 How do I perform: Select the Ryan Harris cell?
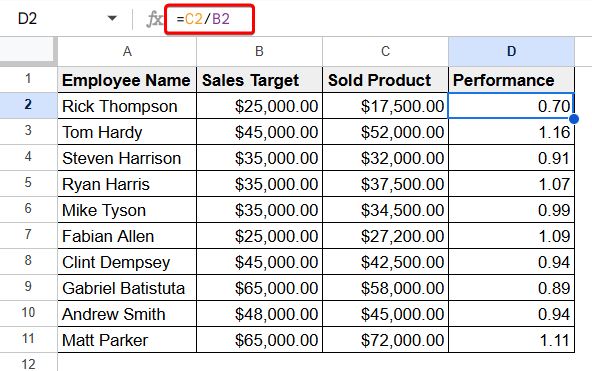point(127,184)
